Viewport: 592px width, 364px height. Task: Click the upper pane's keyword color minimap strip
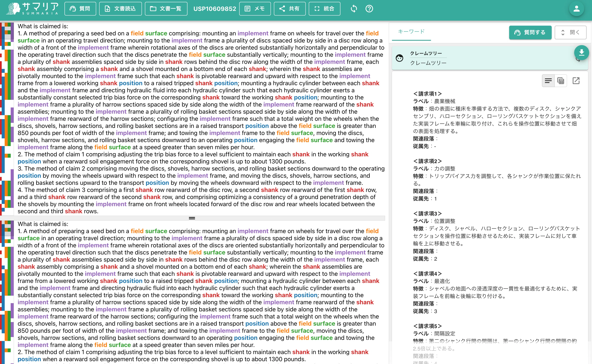[x=7, y=119]
